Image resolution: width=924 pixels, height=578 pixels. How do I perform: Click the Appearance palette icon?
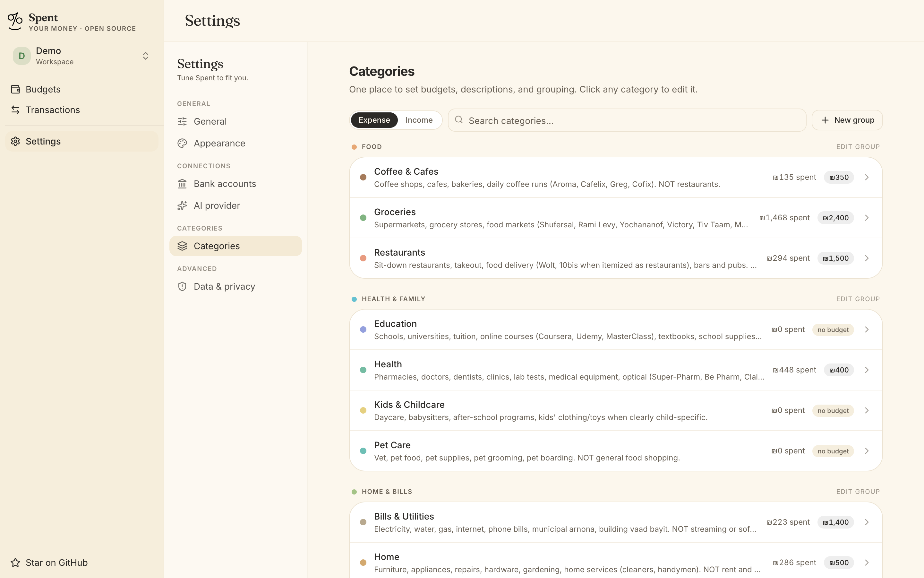(x=182, y=143)
